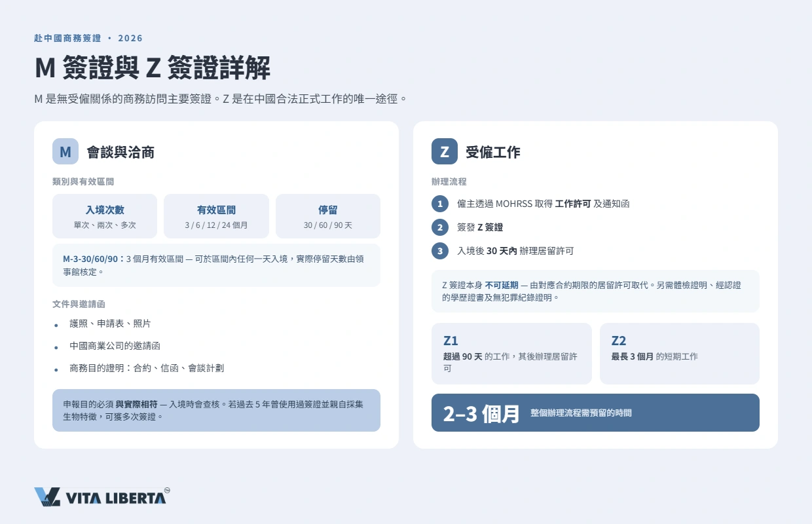Click the 類別與有效區間 label

83,181
